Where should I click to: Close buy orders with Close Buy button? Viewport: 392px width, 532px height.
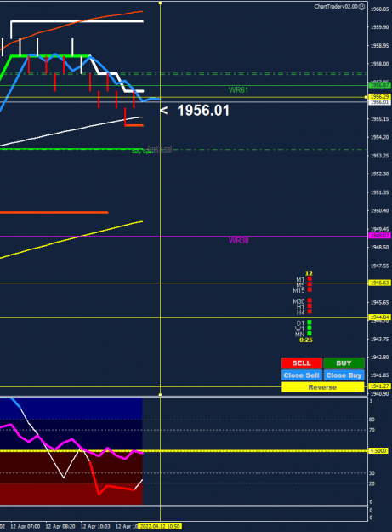(x=344, y=375)
